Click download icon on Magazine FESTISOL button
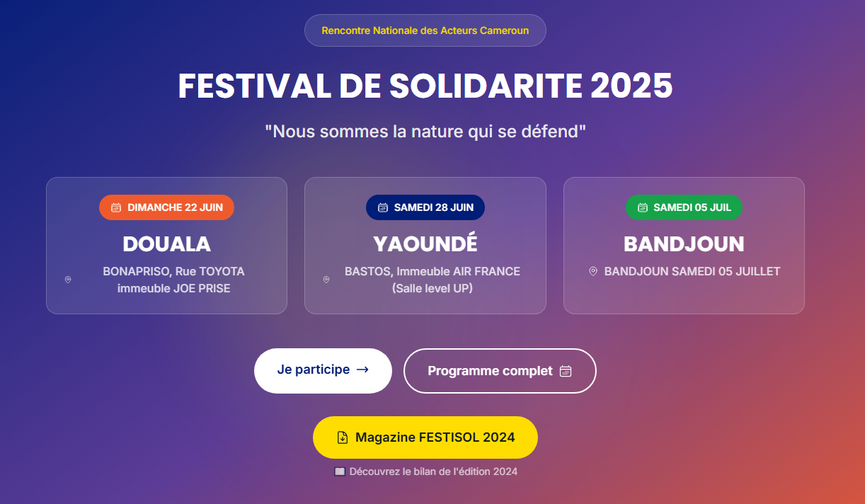This screenshot has width=865, height=504. (x=343, y=437)
